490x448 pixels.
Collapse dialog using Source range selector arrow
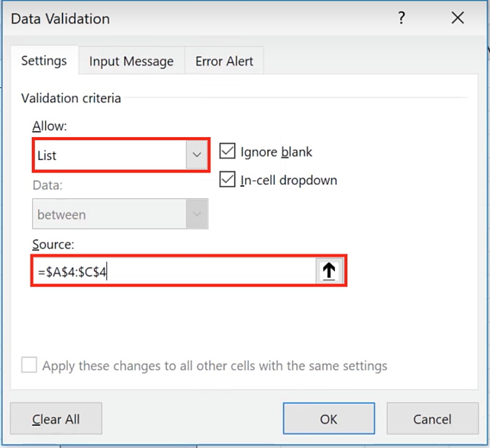point(330,271)
